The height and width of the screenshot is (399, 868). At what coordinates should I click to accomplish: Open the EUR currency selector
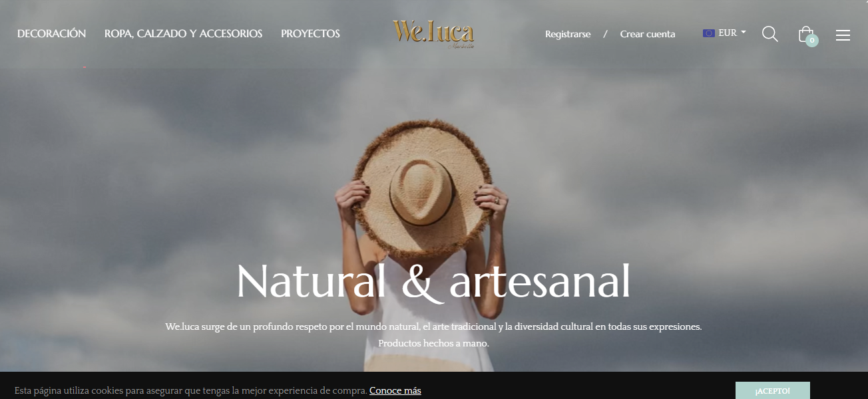tap(724, 33)
